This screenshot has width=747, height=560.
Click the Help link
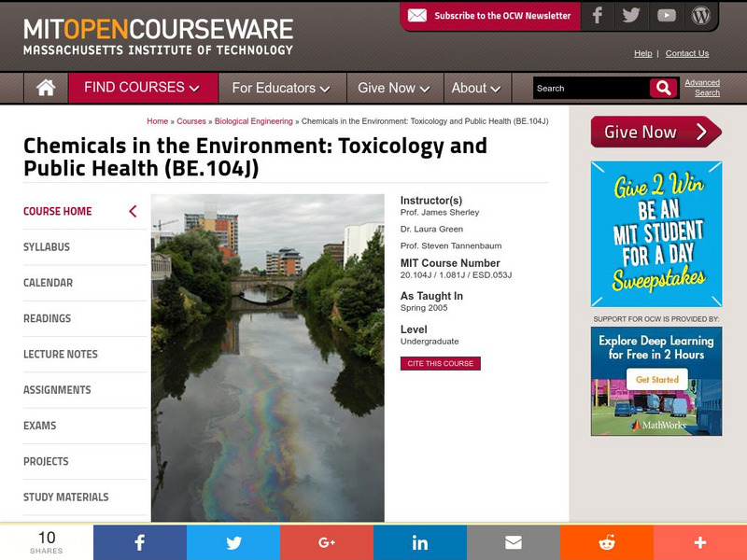[642, 53]
